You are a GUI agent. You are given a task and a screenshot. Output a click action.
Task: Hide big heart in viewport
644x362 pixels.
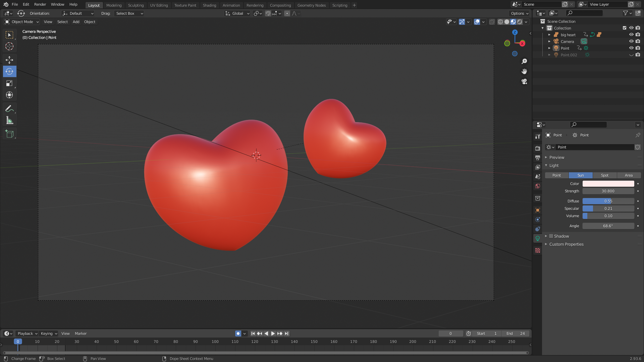point(631,35)
